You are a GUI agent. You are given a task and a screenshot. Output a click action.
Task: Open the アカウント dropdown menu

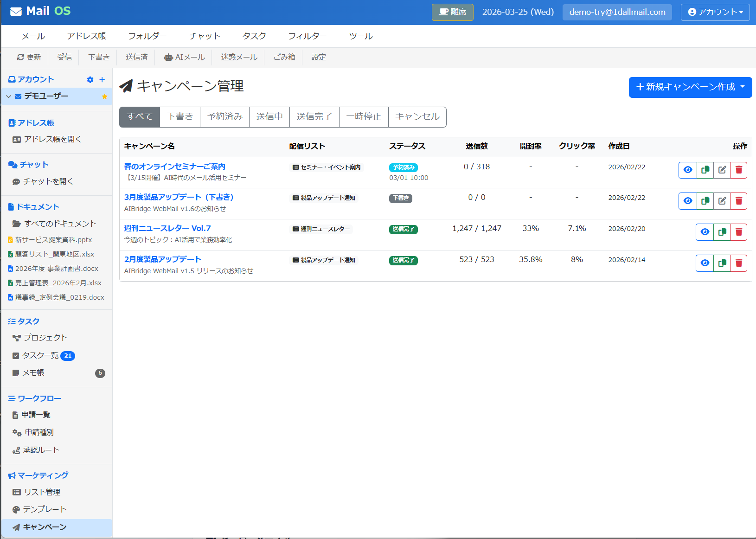tap(715, 12)
